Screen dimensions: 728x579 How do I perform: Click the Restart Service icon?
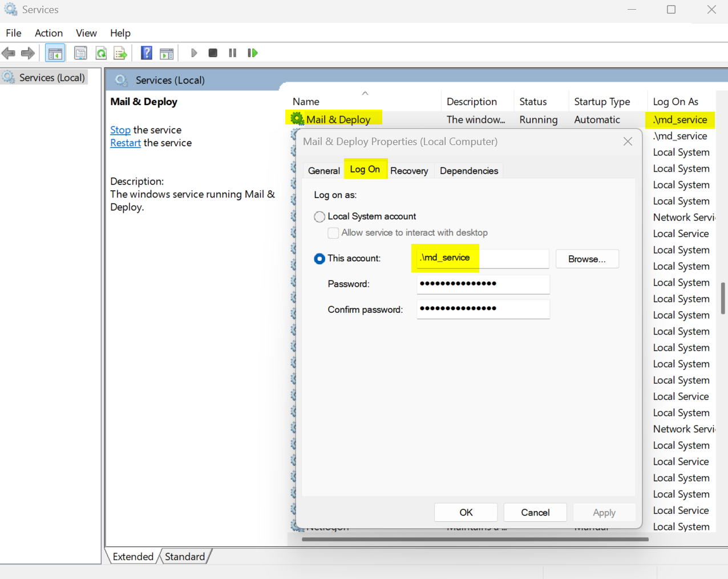(252, 53)
